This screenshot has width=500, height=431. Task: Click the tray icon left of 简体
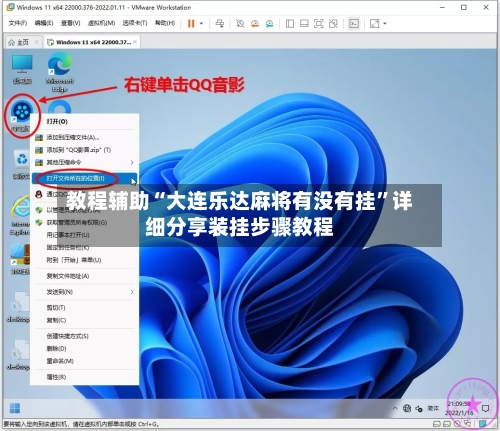[419, 408]
